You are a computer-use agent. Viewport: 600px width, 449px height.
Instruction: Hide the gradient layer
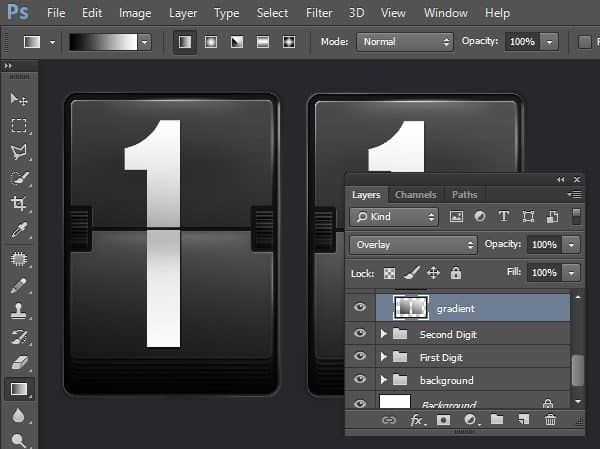[x=360, y=309]
